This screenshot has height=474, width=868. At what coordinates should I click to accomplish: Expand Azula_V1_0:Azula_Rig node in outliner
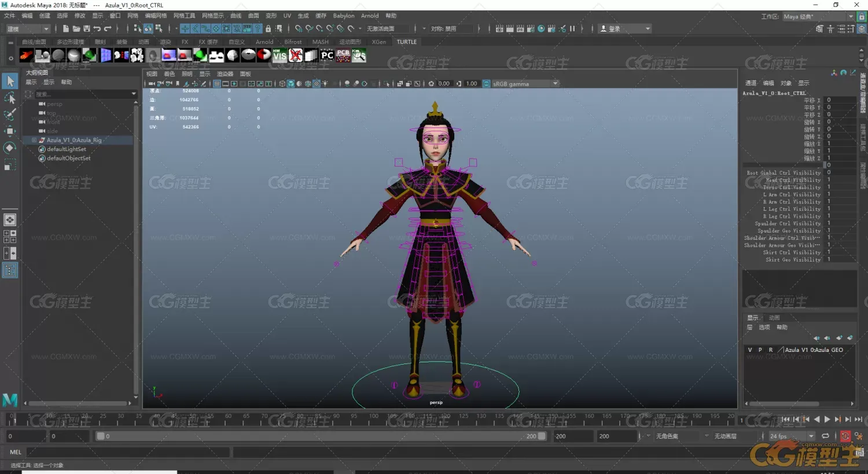click(34, 140)
